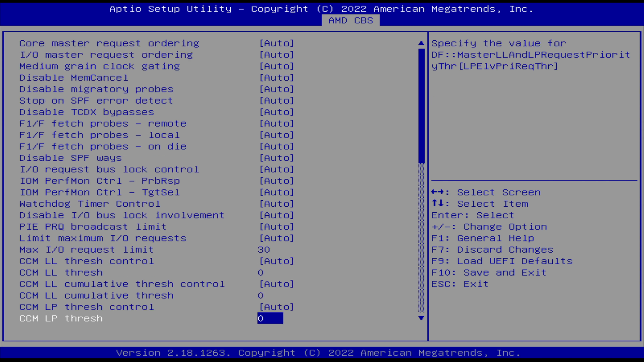Click the 'F9: Load UEFI Defaults' hint
The image size is (644, 362).
click(502, 261)
